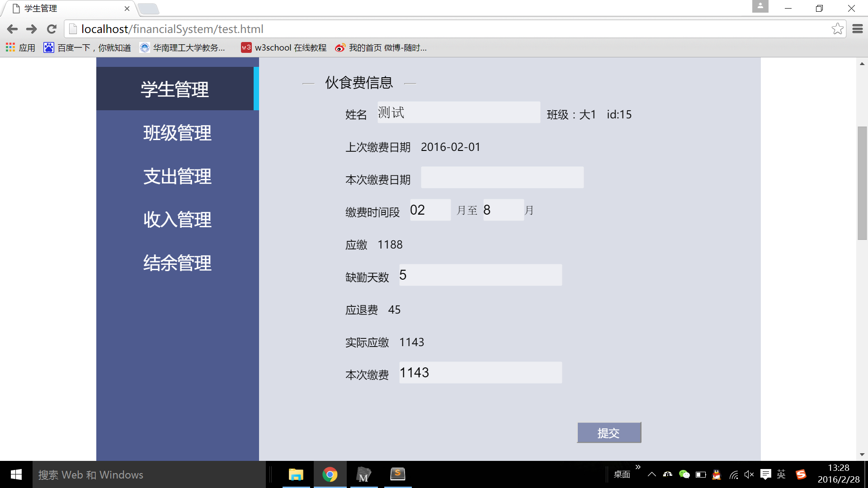Click the 实际应缴 value 1143
Screen dimensions: 868x488
pyautogui.click(x=411, y=343)
